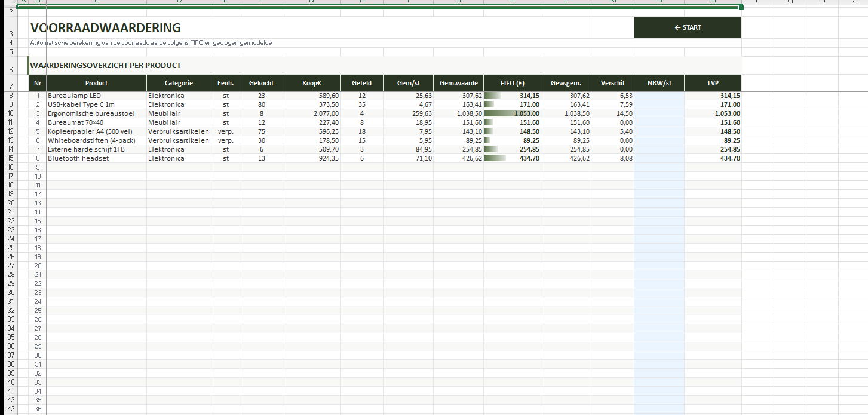
Task: Select the Categorie header cell
Action: [179, 83]
